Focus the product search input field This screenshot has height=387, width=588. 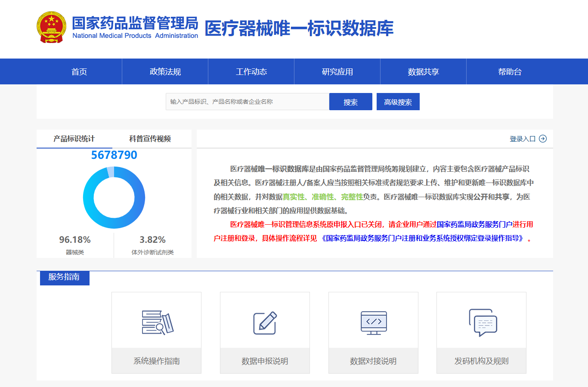click(248, 102)
